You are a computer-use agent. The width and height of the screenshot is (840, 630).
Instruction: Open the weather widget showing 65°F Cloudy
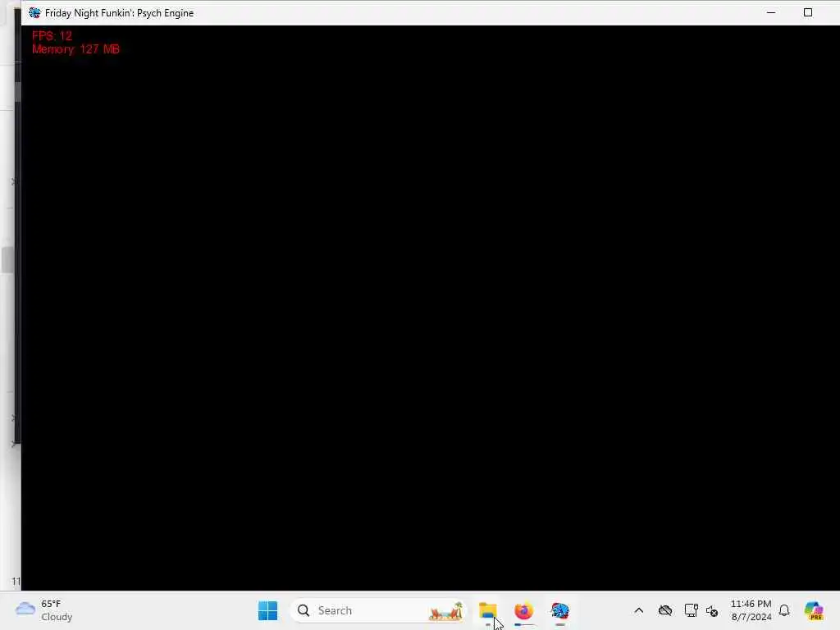(44, 610)
